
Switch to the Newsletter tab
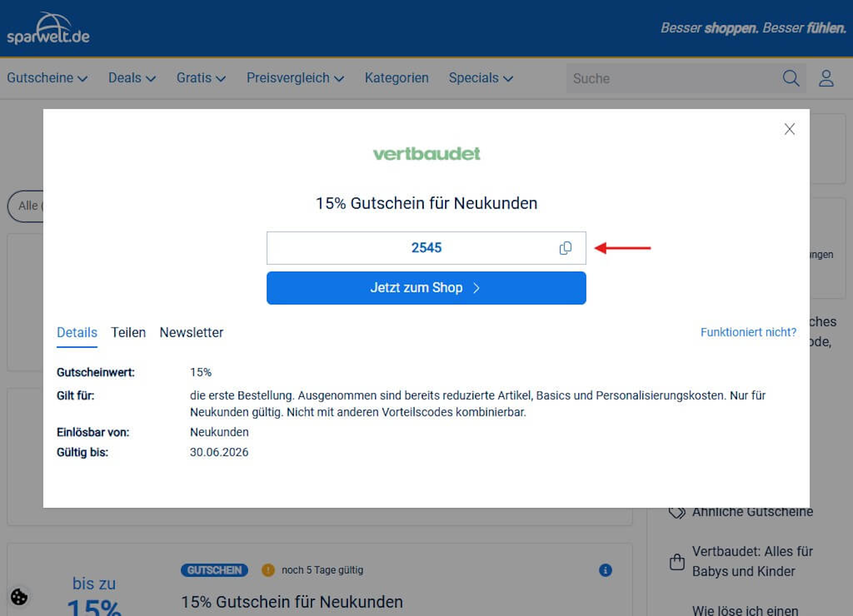(191, 332)
